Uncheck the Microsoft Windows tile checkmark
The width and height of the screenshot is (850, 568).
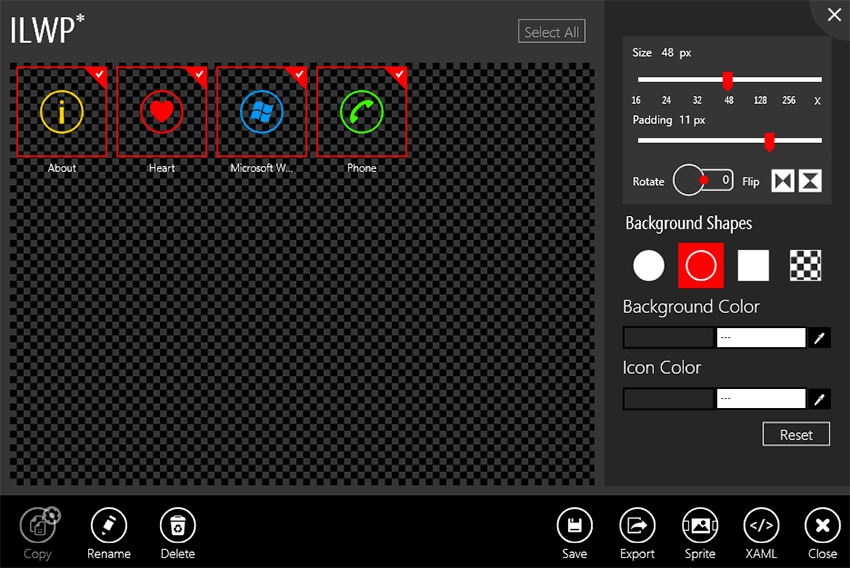(x=299, y=75)
